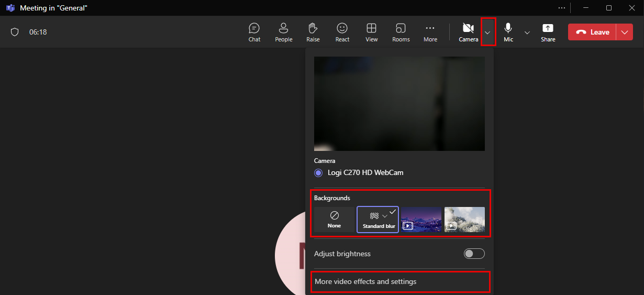This screenshot has height=295, width=644.
Task: Select None background option
Action: click(334, 220)
